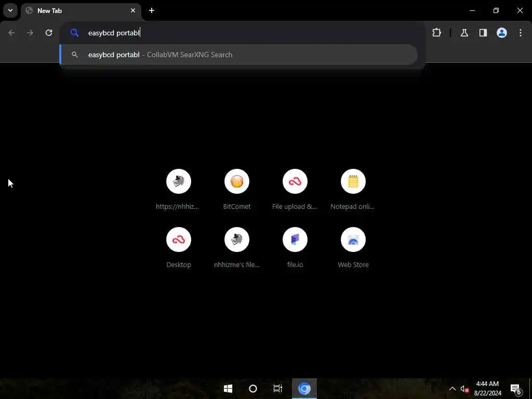Click the muted volume tray icon
Viewport: 532px width, 399px height.
click(x=464, y=389)
